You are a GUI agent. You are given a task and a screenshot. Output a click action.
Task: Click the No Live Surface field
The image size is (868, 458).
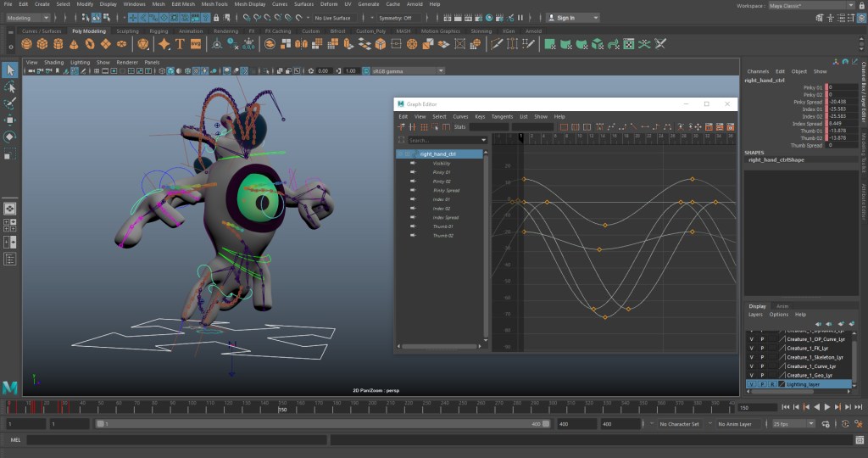click(337, 18)
